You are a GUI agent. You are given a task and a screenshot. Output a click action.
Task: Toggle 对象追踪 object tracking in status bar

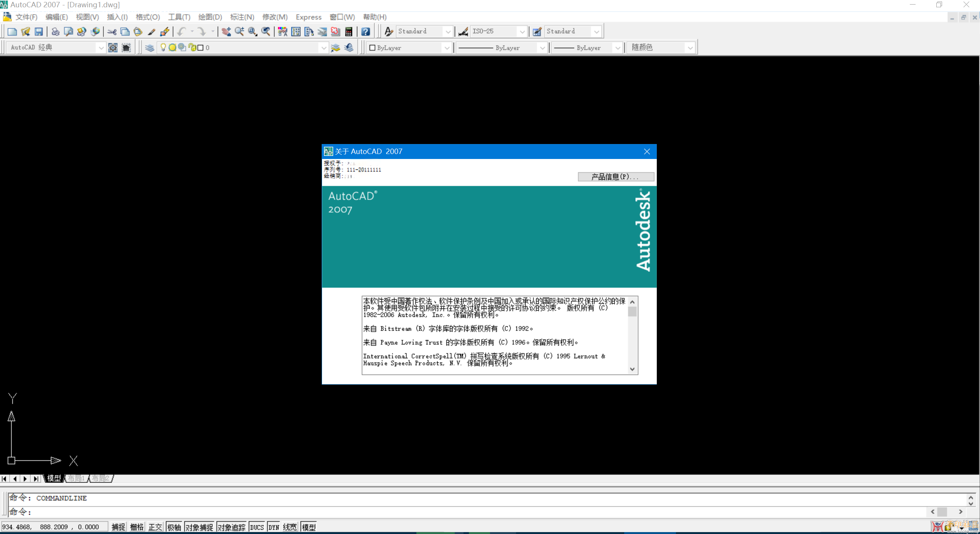[232, 527]
